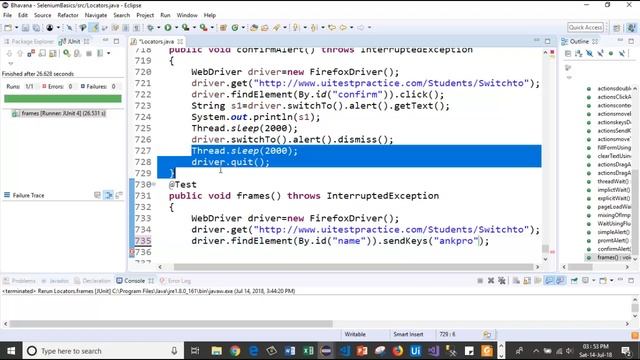Click the Save All toolbar icon
The height and width of the screenshot is (360, 640).
[x=36, y=28]
